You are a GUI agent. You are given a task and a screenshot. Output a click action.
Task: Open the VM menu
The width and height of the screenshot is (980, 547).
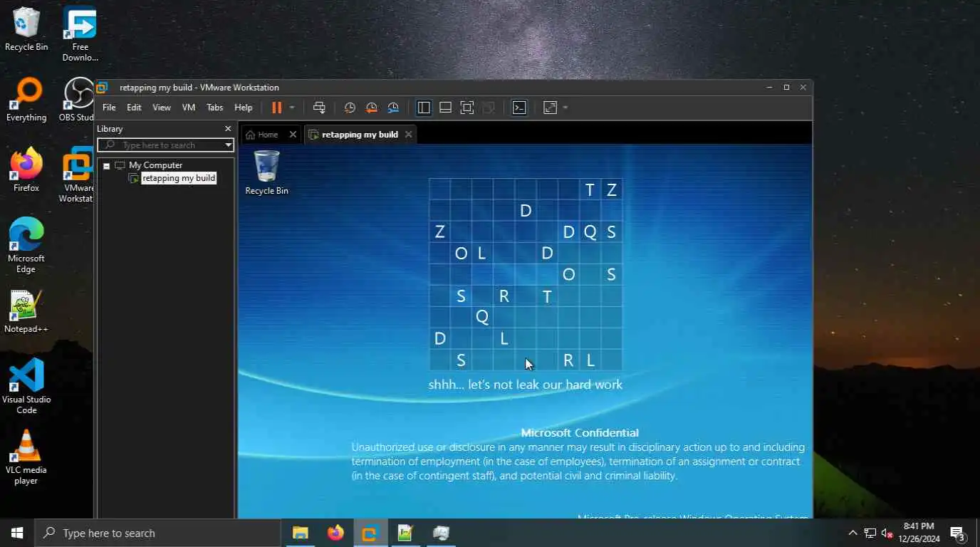click(189, 108)
